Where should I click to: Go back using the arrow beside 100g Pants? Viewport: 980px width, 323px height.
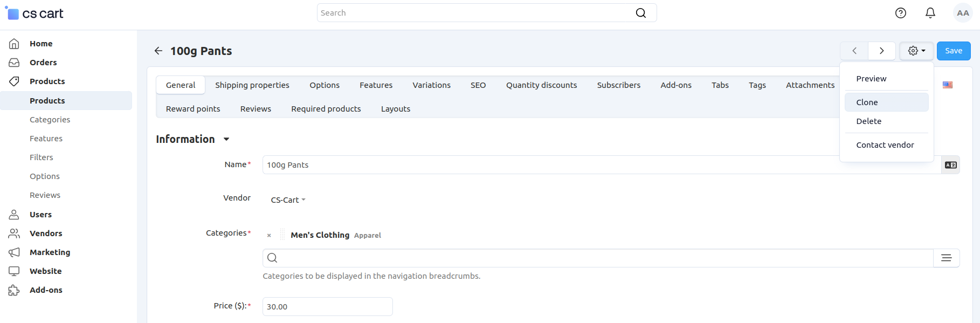[158, 51]
